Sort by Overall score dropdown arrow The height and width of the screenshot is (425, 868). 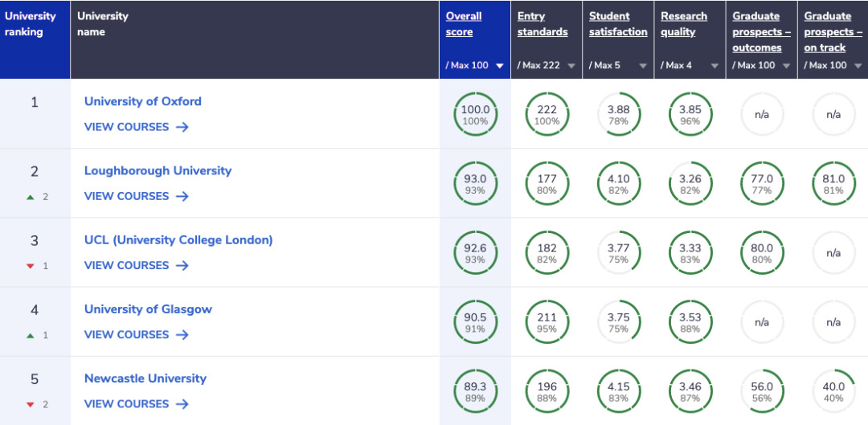(499, 66)
